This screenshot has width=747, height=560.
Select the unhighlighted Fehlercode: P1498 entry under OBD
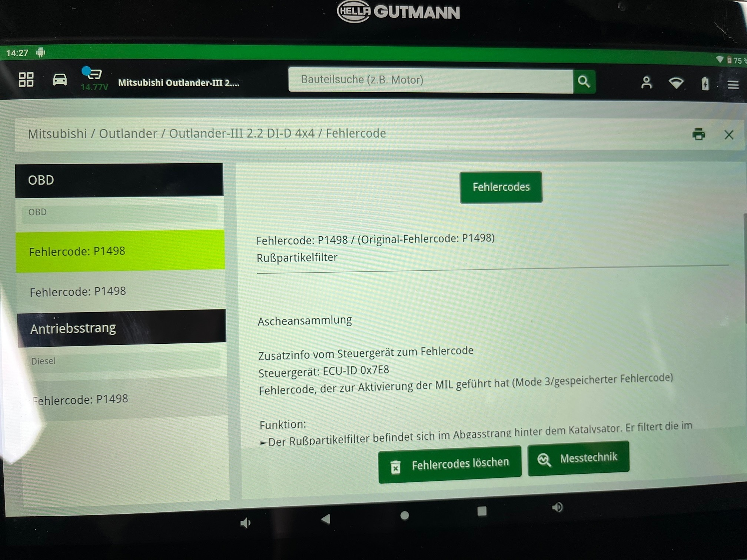pos(121,291)
